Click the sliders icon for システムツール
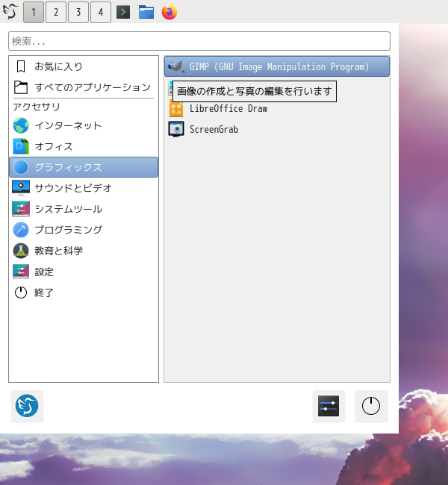This screenshot has height=485, width=448. click(x=21, y=209)
